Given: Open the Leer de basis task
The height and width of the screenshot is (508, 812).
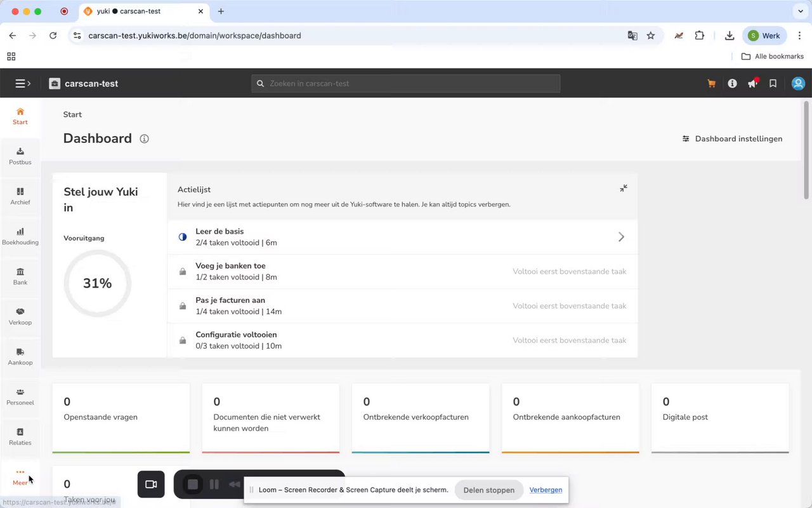Looking at the screenshot, I should coord(403,237).
